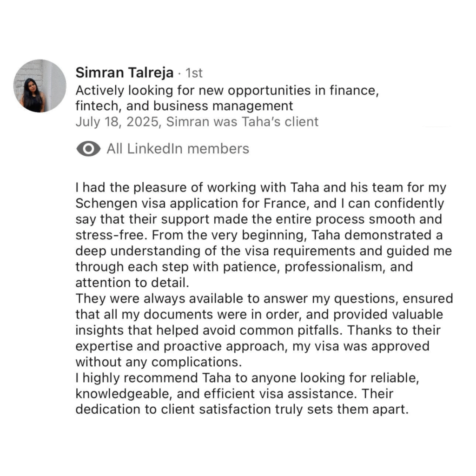Open Simran Talreja's round profile photo
This screenshot has height=476, width=476.
[40, 86]
